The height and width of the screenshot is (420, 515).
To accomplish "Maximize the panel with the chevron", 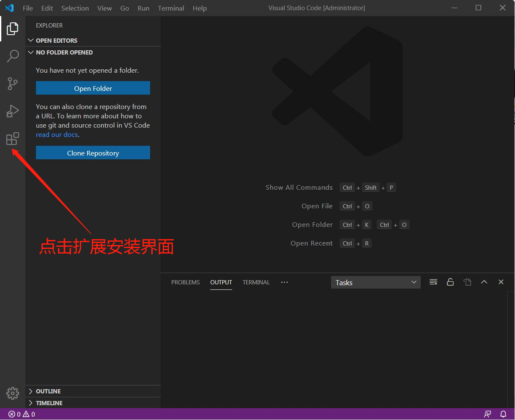I will click(484, 282).
